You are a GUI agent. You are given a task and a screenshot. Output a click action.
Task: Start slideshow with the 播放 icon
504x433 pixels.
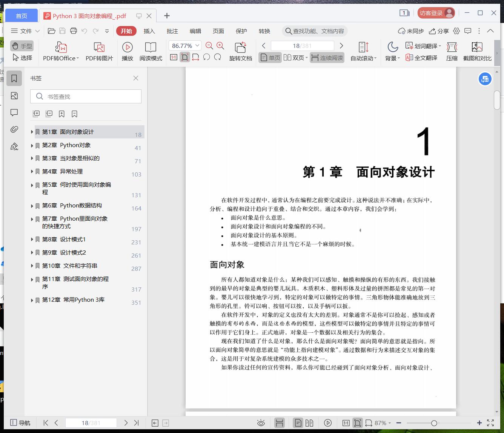128,52
